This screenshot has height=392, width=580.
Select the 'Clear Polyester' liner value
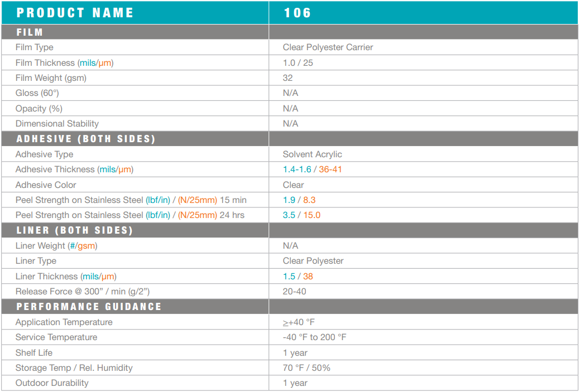point(313,261)
